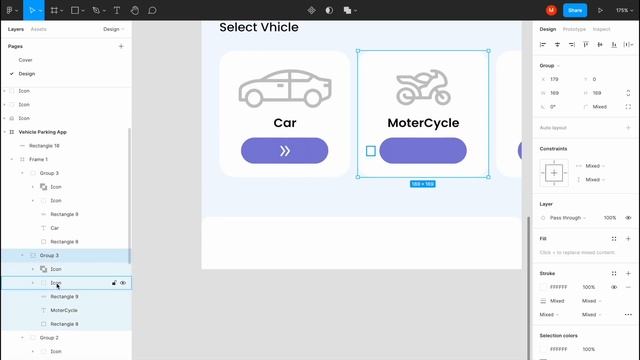Open the Cover page
This screenshot has height=360, width=640.
(x=25, y=60)
